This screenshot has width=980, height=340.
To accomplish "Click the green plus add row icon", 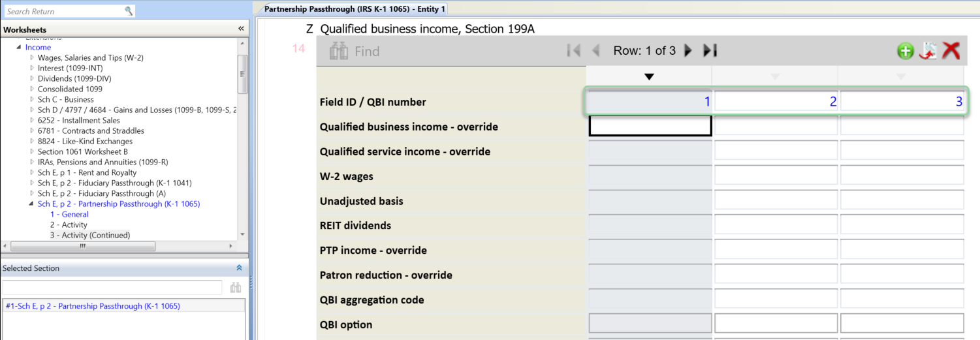I will pyautogui.click(x=905, y=52).
